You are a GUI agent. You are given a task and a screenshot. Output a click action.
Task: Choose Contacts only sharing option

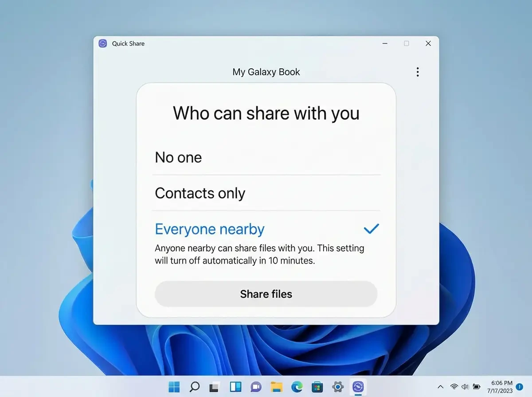tap(266, 193)
